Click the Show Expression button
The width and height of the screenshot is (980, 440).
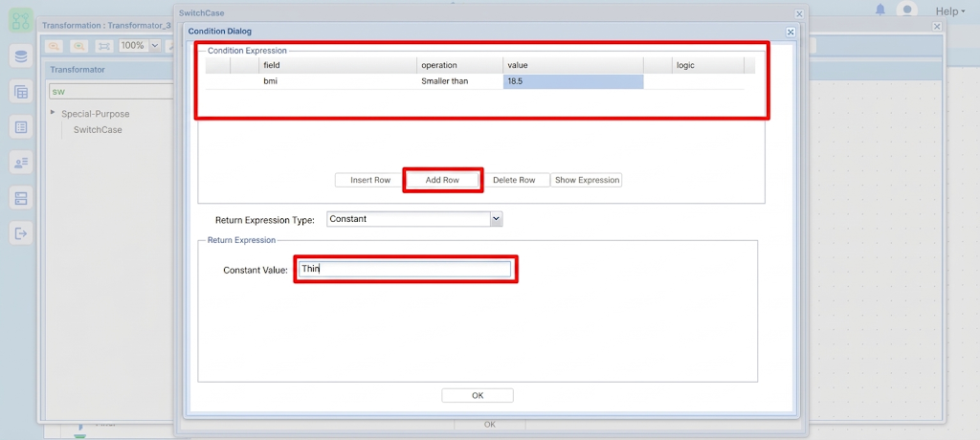point(587,180)
